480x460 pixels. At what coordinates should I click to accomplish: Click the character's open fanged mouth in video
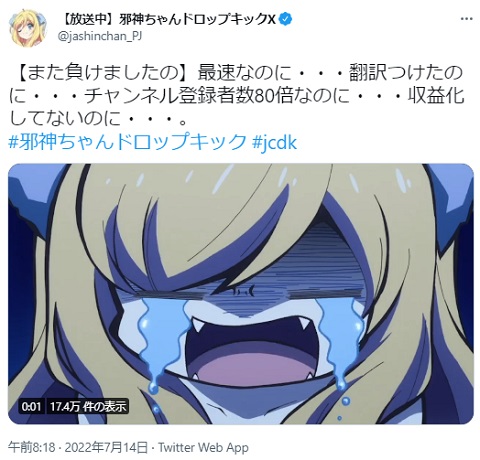coord(251,351)
